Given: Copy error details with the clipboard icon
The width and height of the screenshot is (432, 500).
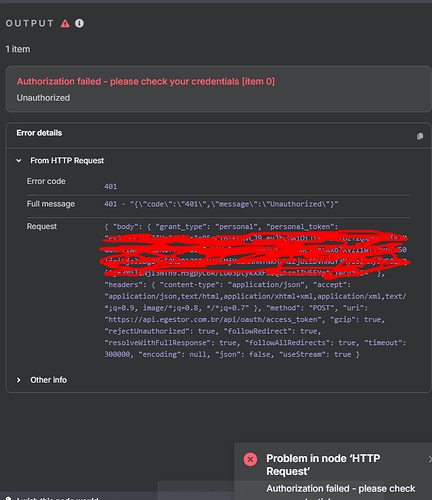Looking at the screenshot, I should tap(420, 136).
